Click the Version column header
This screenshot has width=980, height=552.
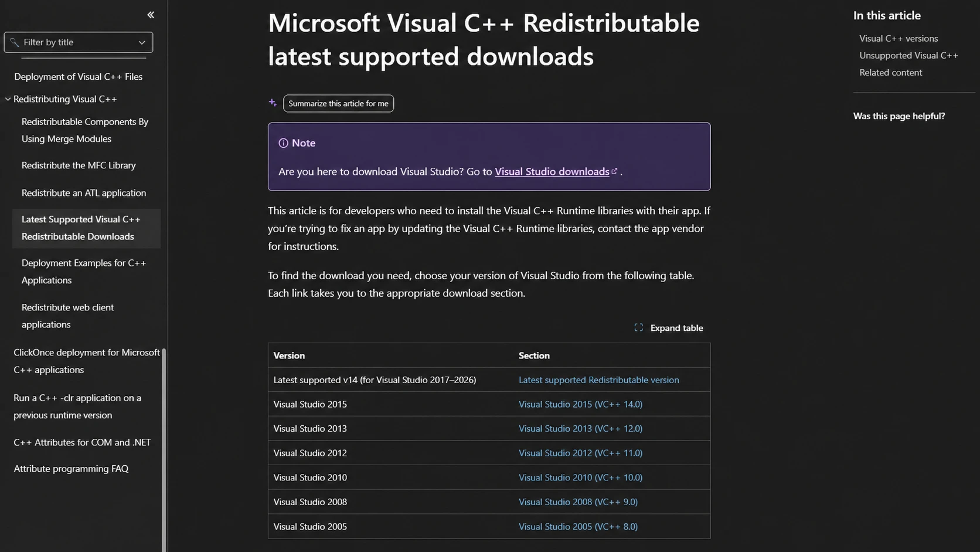coord(289,355)
